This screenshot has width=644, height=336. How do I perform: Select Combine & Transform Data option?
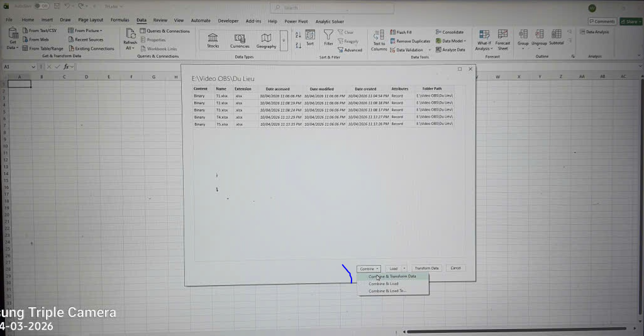pos(392,276)
